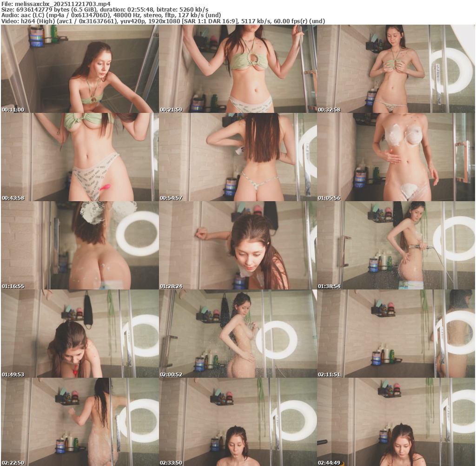476x466 pixels.
Task: Open the thumbnail labeled 00:32:58
Action: [x=396, y=69]
